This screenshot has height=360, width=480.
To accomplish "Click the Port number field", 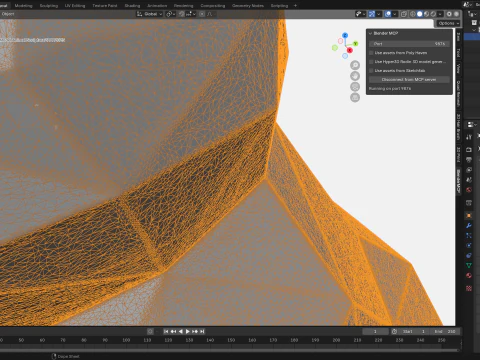I will 409,44.
